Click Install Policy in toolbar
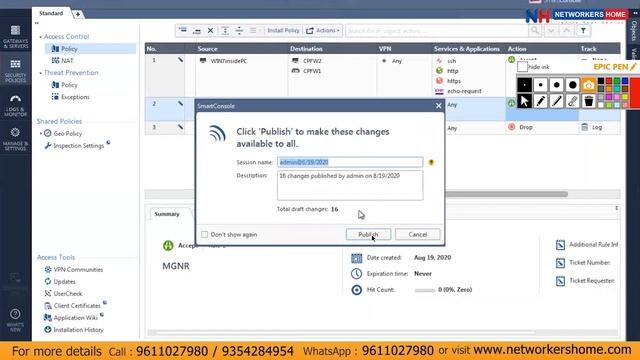This screenshot has width=640, height=360. coord(283,31)
